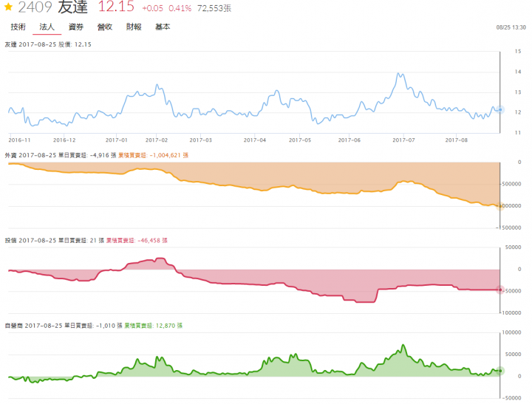This screenshot has height=404, width=532.
Task: Click the 2017-08 axis label
Action: [x=457, y=140]
